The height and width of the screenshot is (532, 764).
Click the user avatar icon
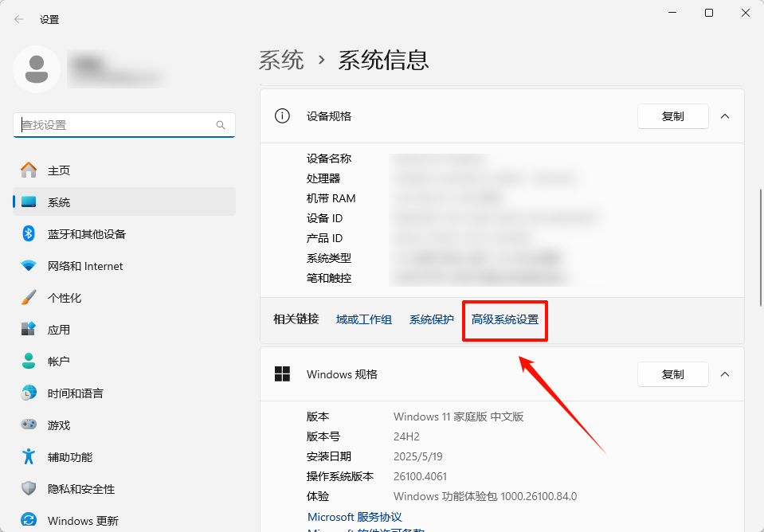click(x=37, y=69)
